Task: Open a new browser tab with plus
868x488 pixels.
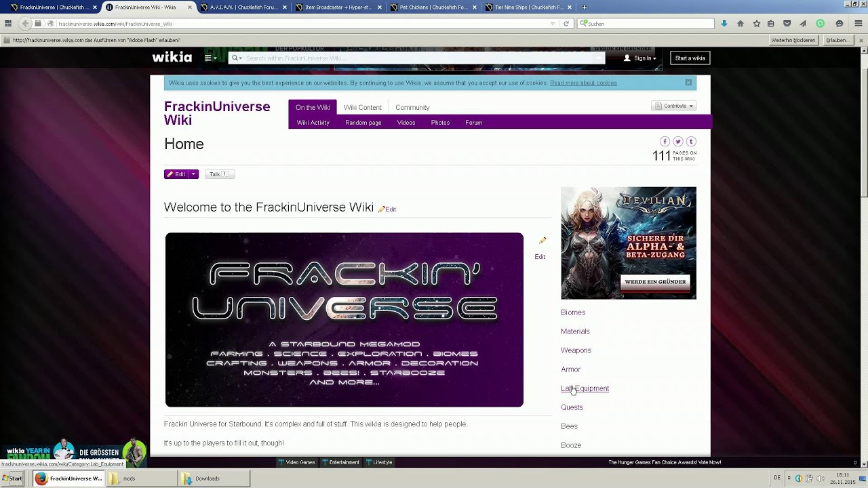Action: [585, 7]
